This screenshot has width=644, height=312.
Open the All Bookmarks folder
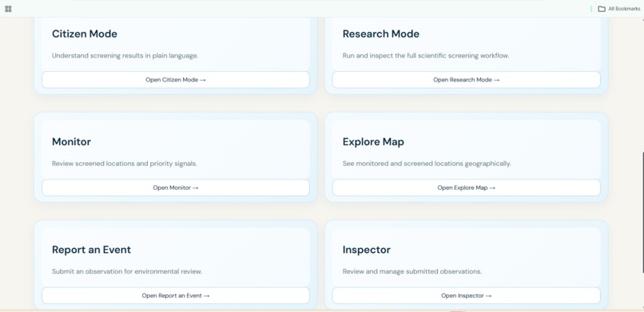[619, 9]
